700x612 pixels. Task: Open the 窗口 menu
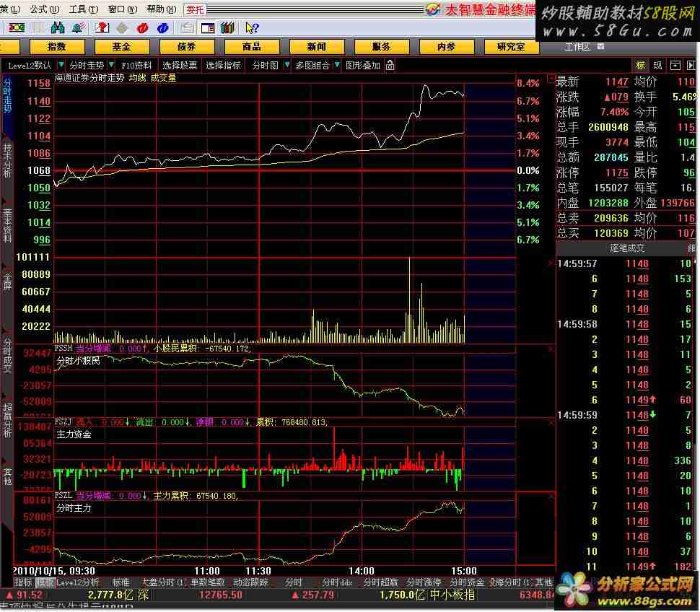click(x=123, y=9)
